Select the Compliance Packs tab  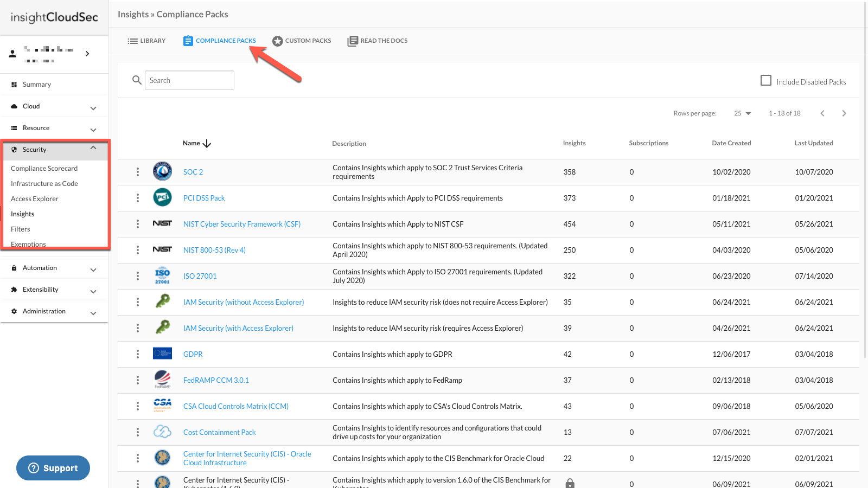[x=219, y=41]
